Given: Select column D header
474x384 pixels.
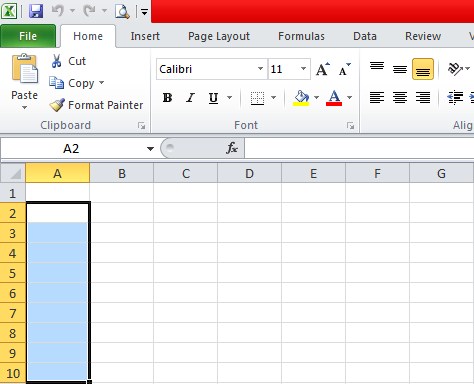Looking at the screenshot, I should [249, 173].
